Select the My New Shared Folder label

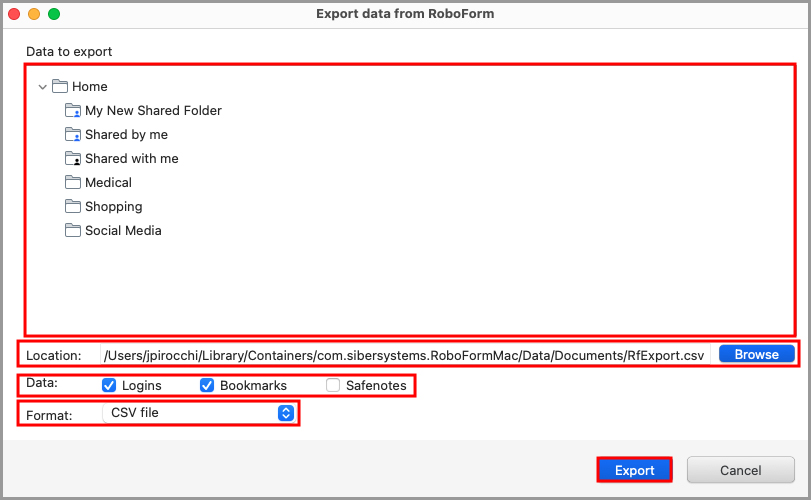tap(153, 111)
